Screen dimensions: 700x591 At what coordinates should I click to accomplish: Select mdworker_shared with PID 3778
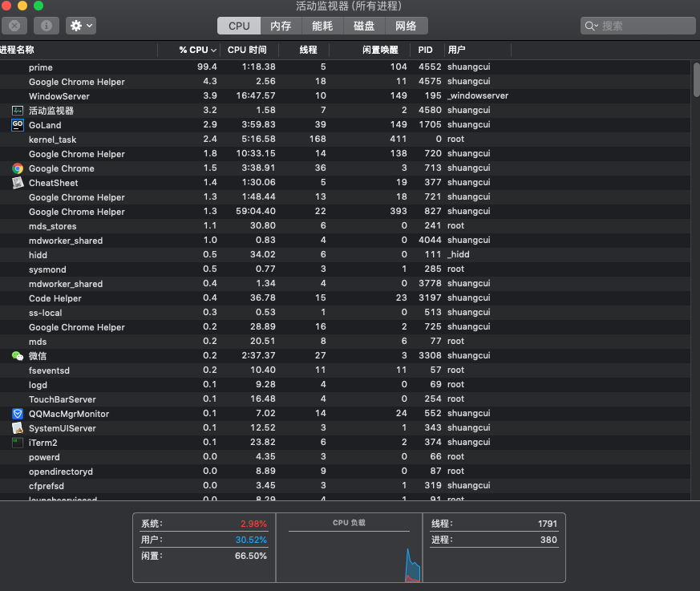(346, 283)
